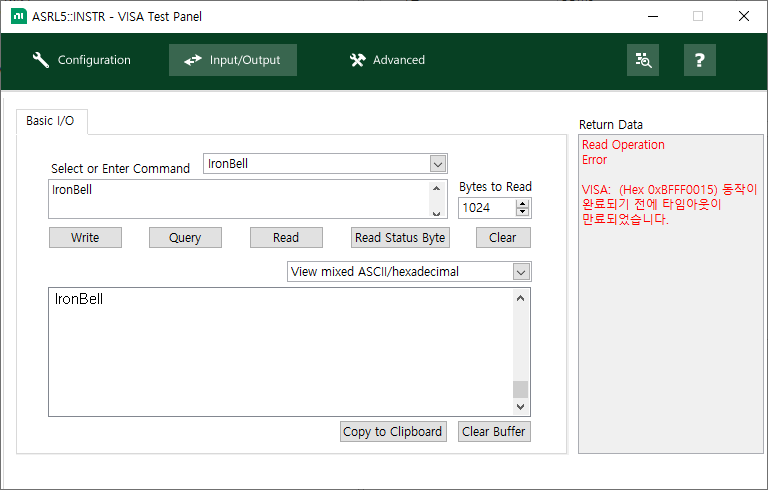Viewport: 768px width, 490px height.
Task: Close the VISA Test Panel window
Action: click(x=744, y=16)
